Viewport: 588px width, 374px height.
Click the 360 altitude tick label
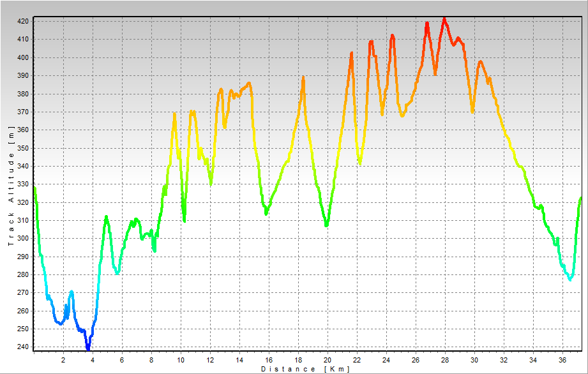[23, 130]
